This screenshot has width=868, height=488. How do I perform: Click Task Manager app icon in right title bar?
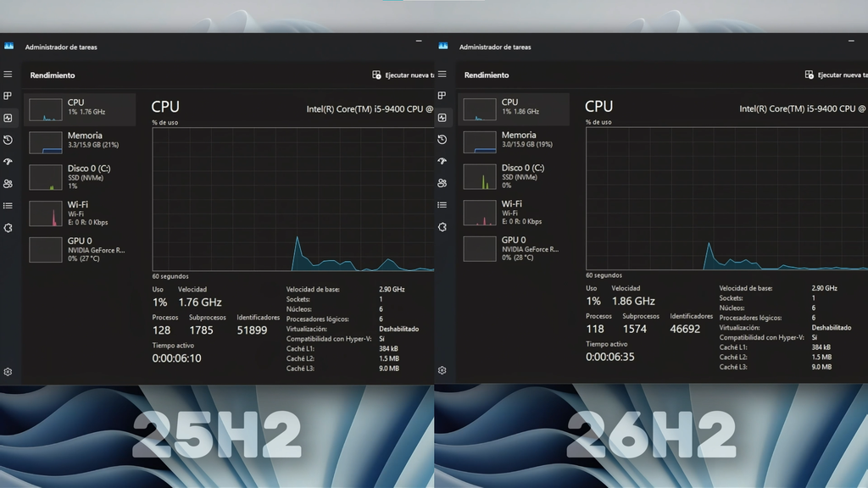coord(442,46)
